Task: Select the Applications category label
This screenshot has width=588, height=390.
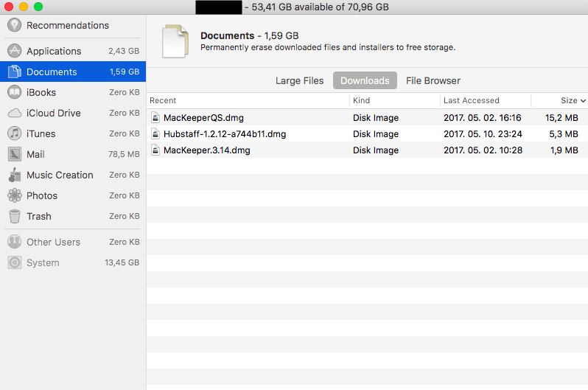Action: click(54, 51)
